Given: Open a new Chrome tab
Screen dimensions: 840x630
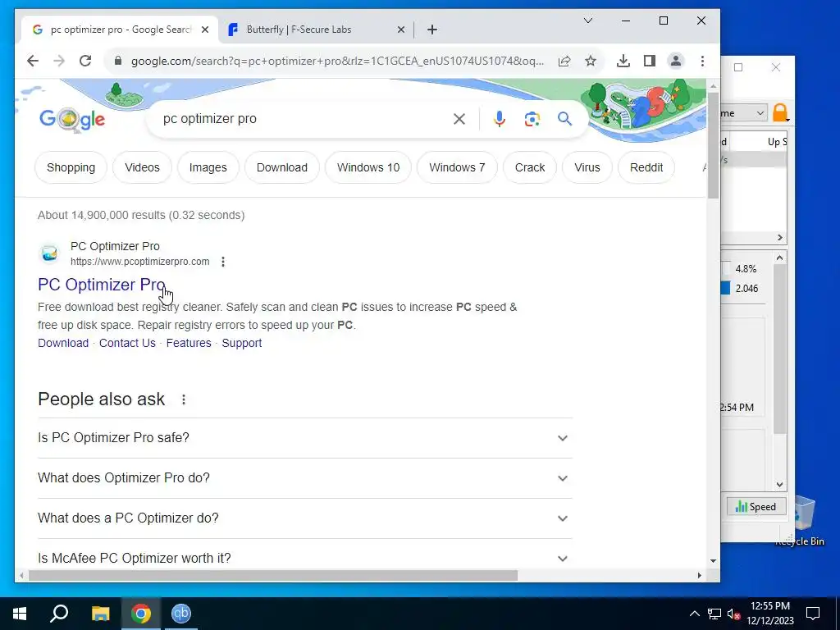Looking at the screenshot, I should (x=431, y=30).
